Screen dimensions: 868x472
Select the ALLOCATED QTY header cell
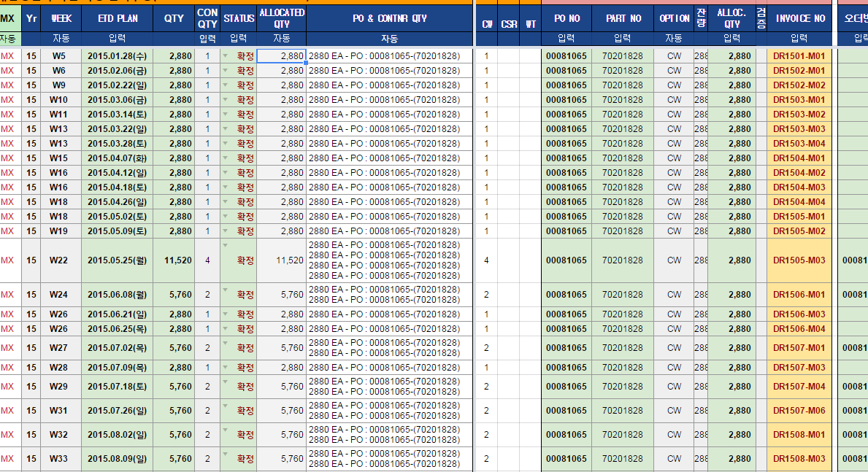click(x=281, y=18)
